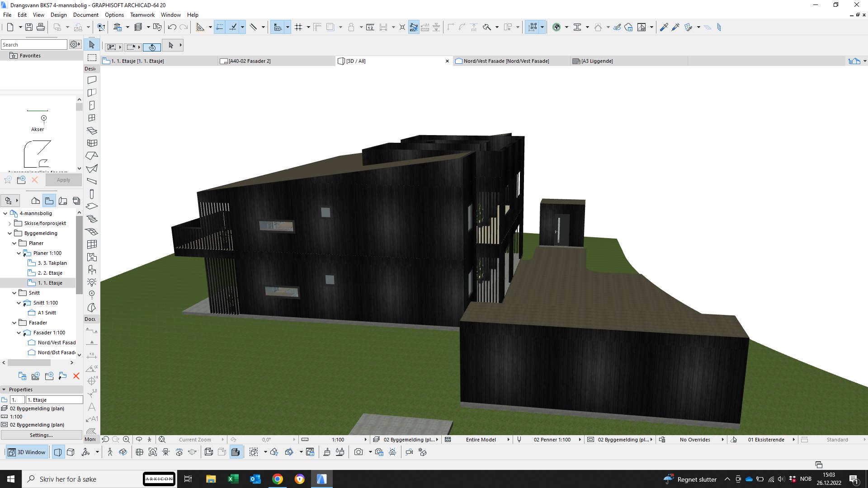The height and width of the screenshot is (488, 868).
Task: Click the zoom-in magnifier icon
Action: 127,439
